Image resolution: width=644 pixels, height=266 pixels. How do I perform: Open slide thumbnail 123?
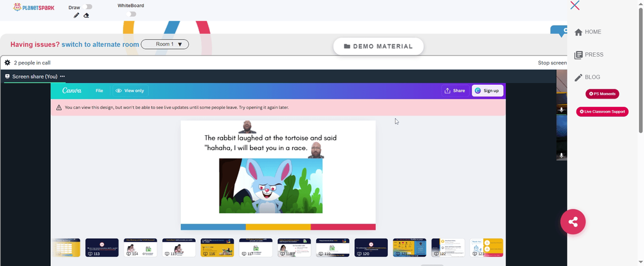click(486, 247)
